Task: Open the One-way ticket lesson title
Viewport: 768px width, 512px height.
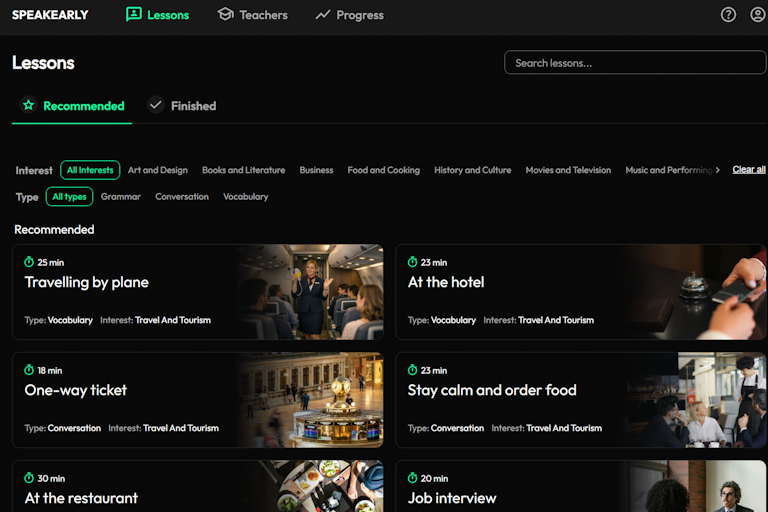Action: (x=75, y=390)
